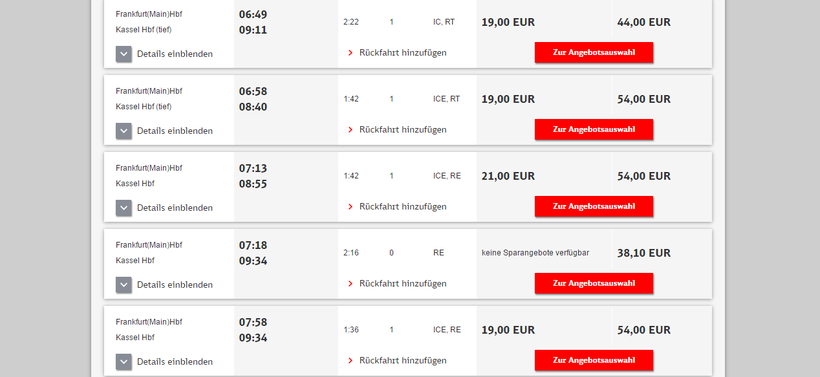Click red arrow icon beside 07:13 Rückfahrt link
This screenshot has height=377, width=820.
[x=350, y=207]
